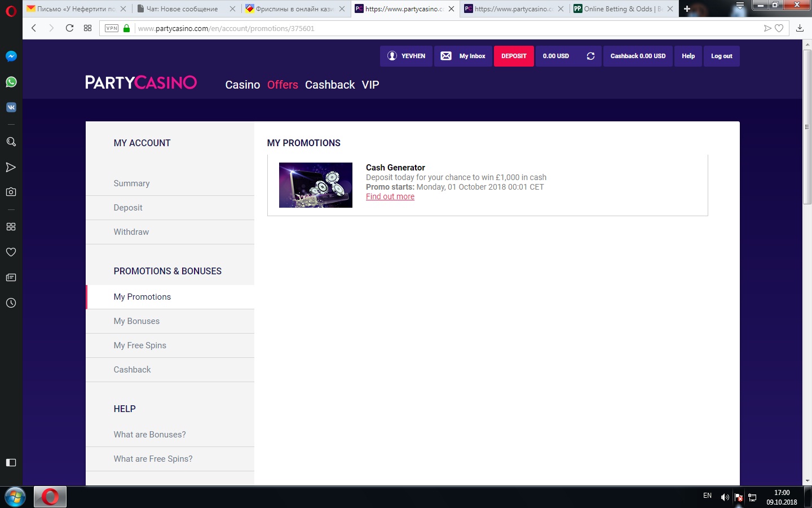
Task: Open Summary in My Account
Action: pyautogui.click(x=170, y=183)
